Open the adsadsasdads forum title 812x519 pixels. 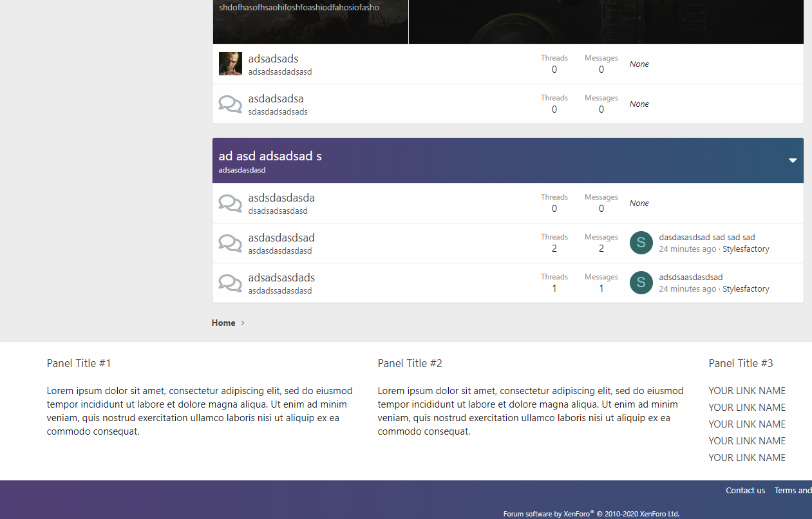click(281, 278)
